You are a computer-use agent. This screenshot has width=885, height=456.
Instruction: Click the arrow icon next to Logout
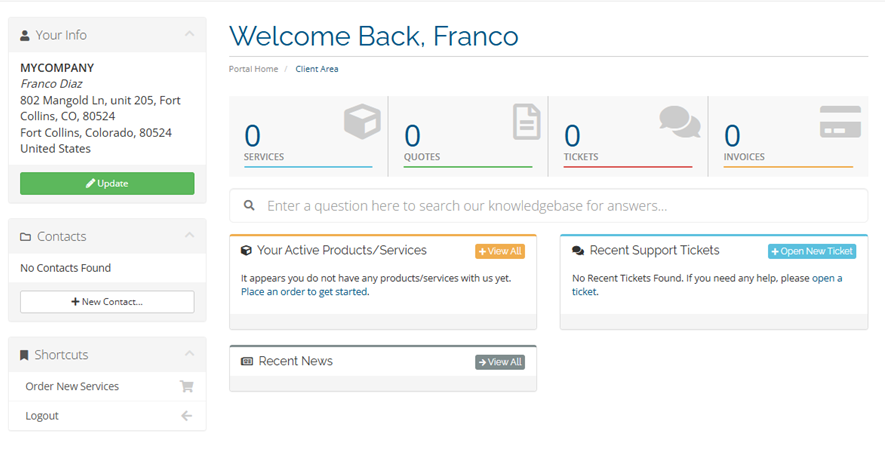[186, 416]
